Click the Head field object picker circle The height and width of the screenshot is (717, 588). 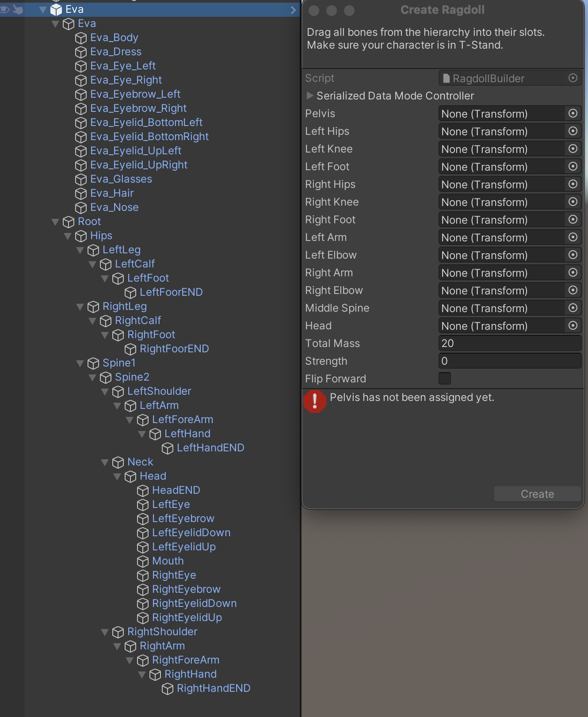tap(573, 326)
